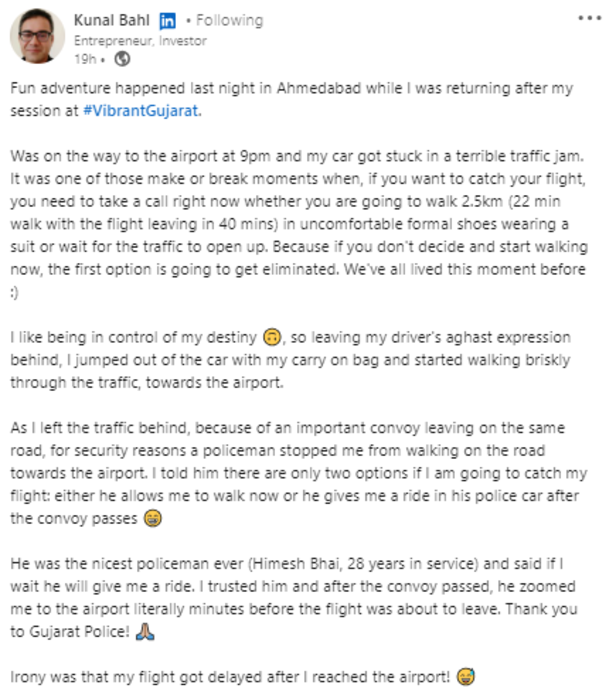Click the globe visibility icon

coord(122,59)
